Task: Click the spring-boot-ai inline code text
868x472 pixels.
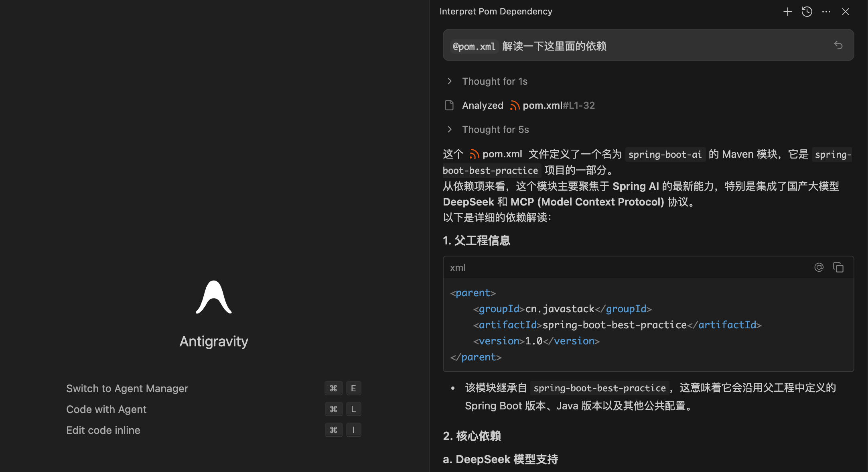Action: point(665,155)
